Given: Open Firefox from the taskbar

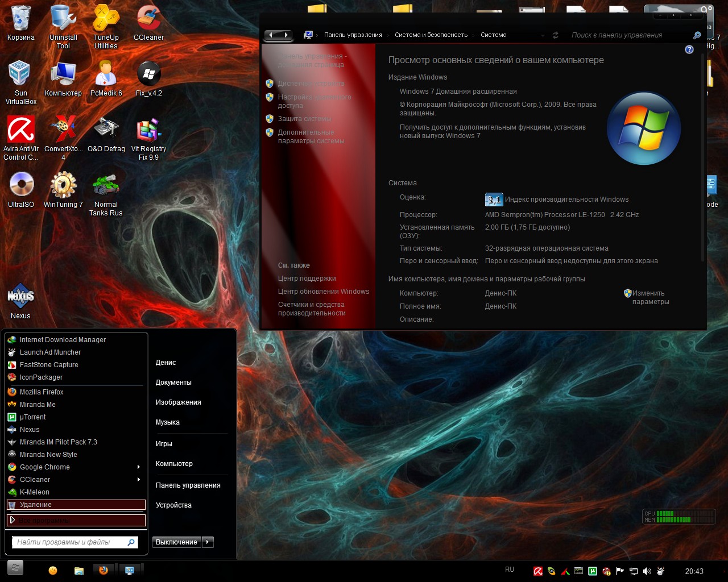Looking at the screenshot, I should coord(104,570).
